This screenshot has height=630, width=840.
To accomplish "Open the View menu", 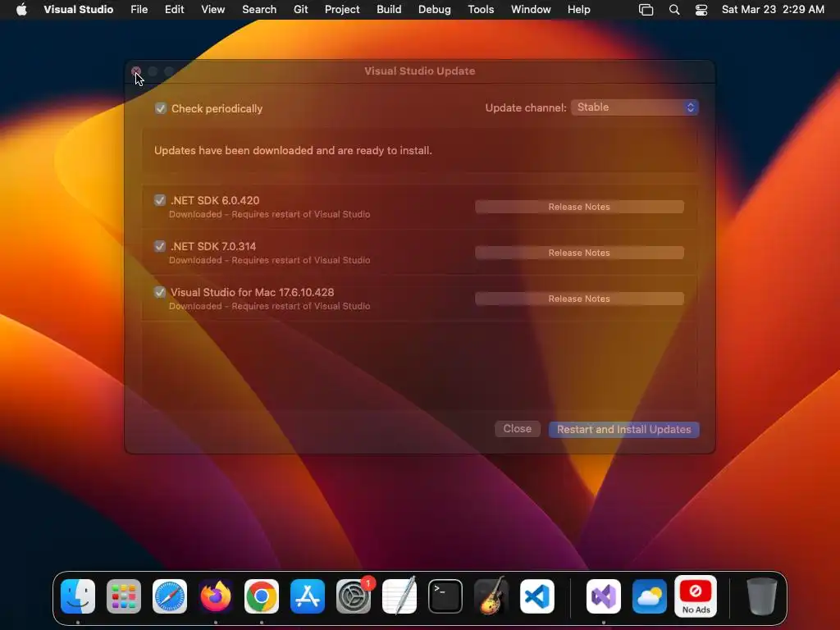I will click(x=213, y=10).
